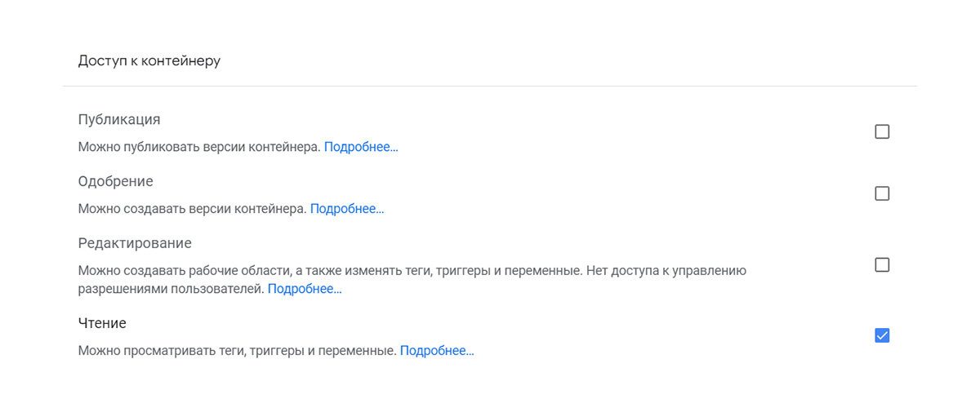Select the Одобрение permission title
The height and width of the screenshot is (408, 980).
click(x=116, y=181)
